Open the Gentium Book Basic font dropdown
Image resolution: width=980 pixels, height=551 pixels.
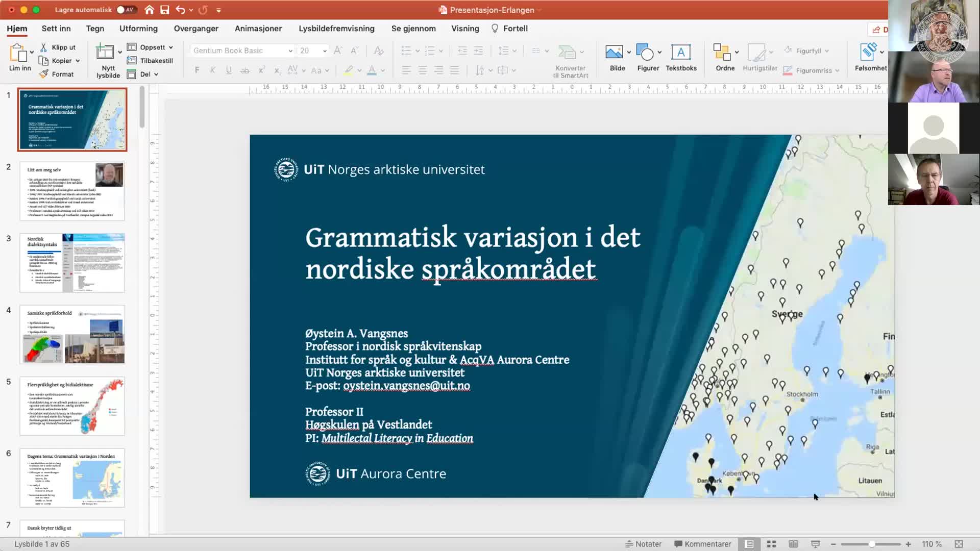click(290, 51)
